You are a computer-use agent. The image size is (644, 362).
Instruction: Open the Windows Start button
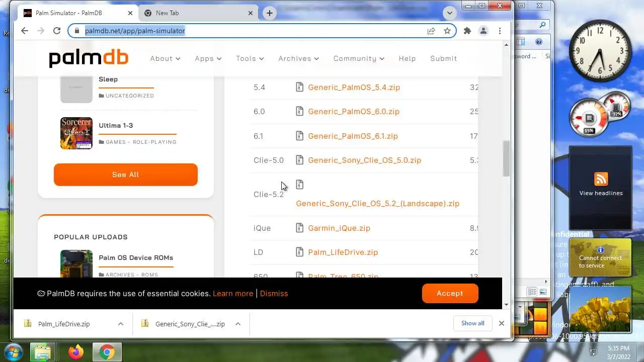pos(14,352)
